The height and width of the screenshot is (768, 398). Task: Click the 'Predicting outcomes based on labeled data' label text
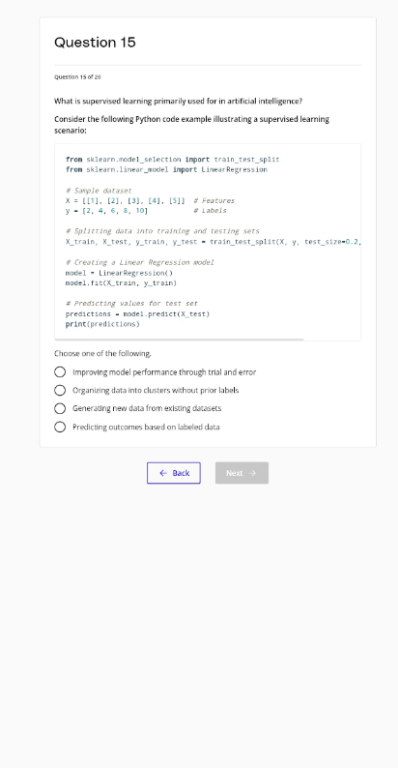point(146,427)
